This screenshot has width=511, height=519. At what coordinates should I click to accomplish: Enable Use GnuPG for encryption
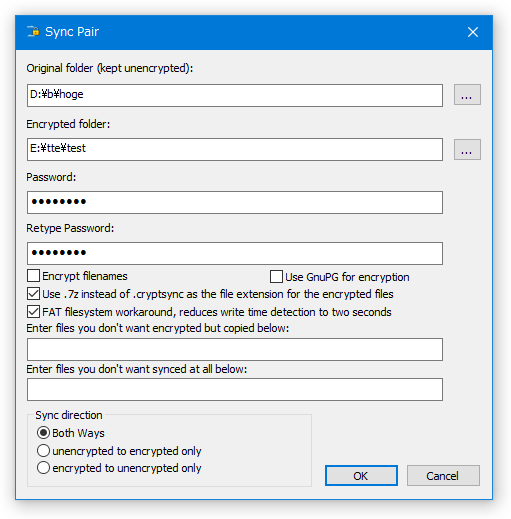(x=276, y=277)
